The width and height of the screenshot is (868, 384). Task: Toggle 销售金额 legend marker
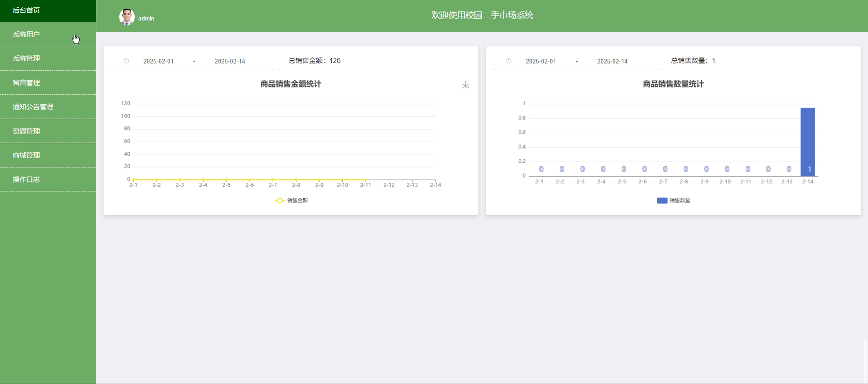[x=279, y=201]
